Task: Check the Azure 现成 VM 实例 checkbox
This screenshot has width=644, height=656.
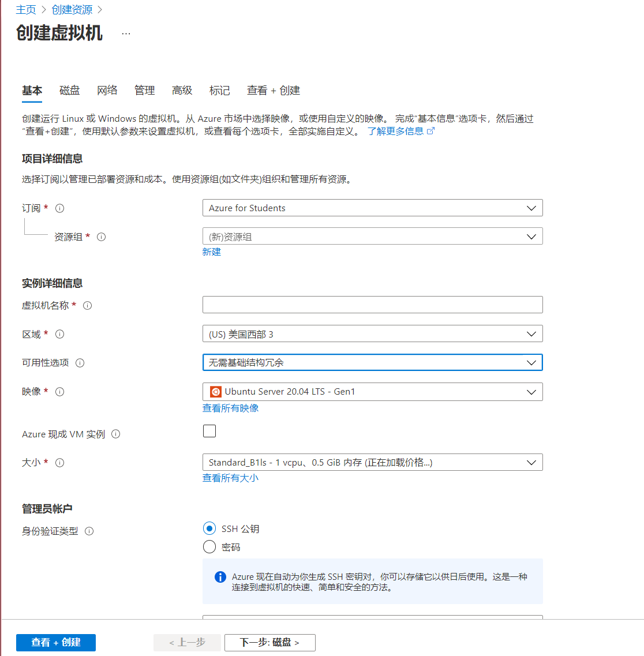Action: [209, 431]
